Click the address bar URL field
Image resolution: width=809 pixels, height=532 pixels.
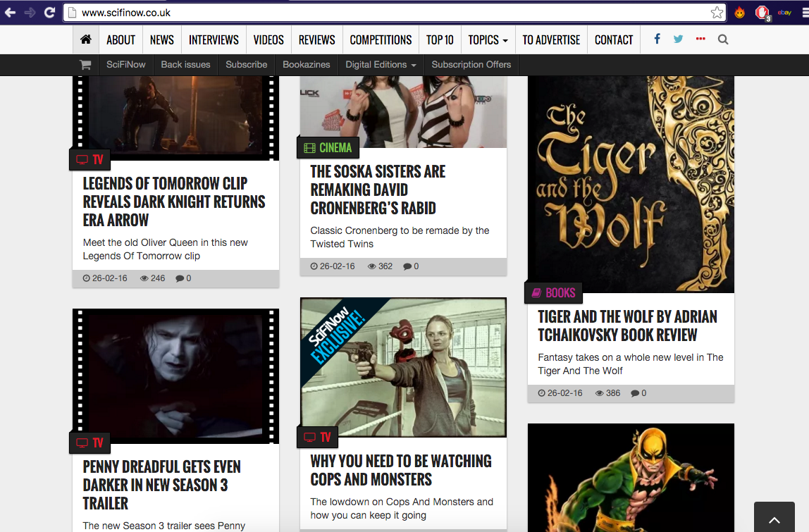pyautogui.click(x=388, y=13)
